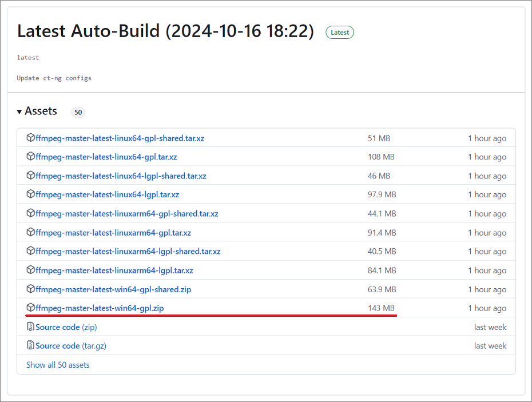The image size is (532, 402).
Task: Click zip file icon beside Source code (zip)
Action: [x=30, y=327]
